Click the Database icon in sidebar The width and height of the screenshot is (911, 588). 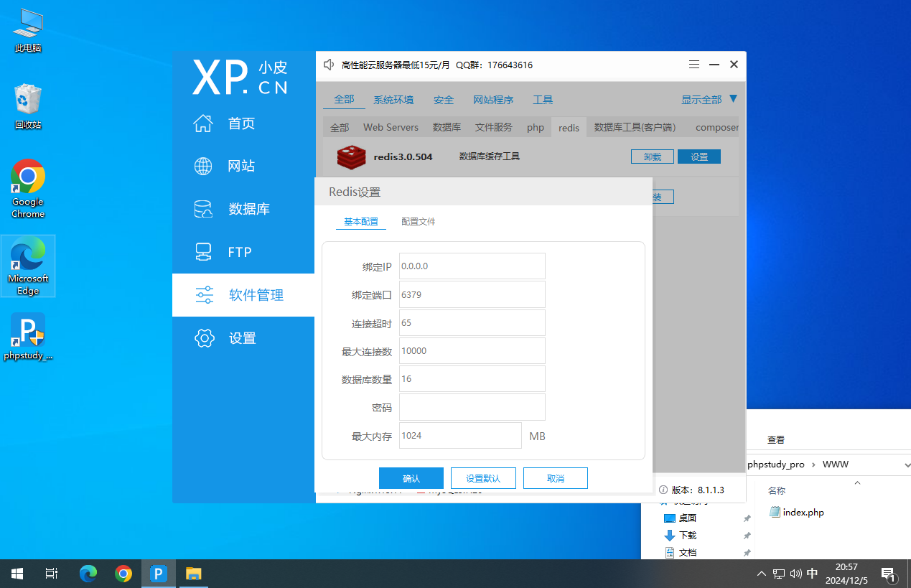click(203, 209)
